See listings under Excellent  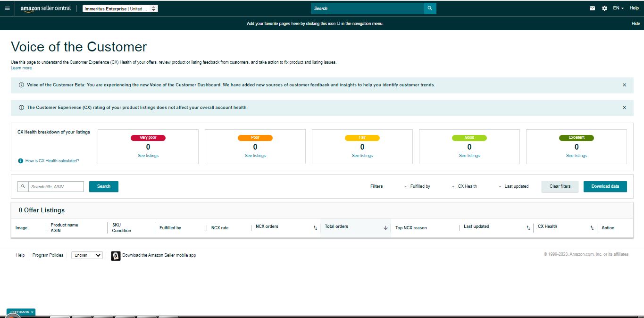click(x=577, y=156)
